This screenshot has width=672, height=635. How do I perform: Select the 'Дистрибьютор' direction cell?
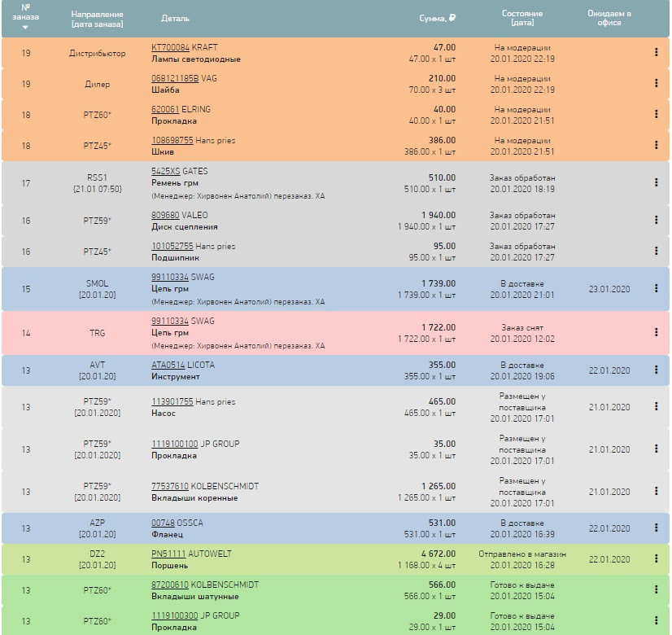[98, 54]
